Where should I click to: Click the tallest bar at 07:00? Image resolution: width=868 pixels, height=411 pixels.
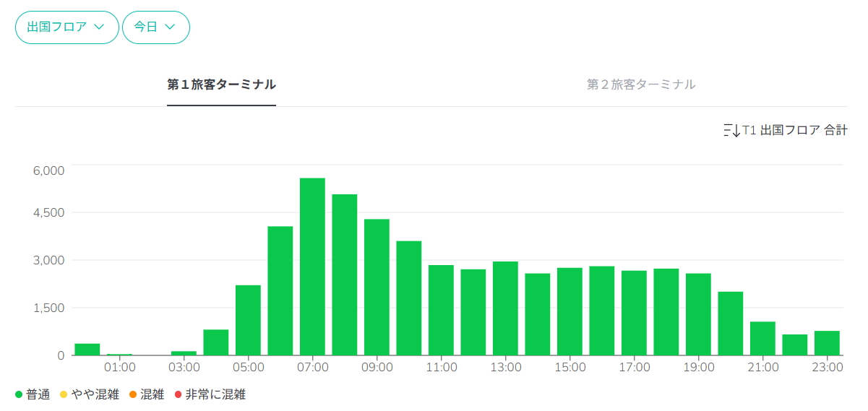(312, 267)
